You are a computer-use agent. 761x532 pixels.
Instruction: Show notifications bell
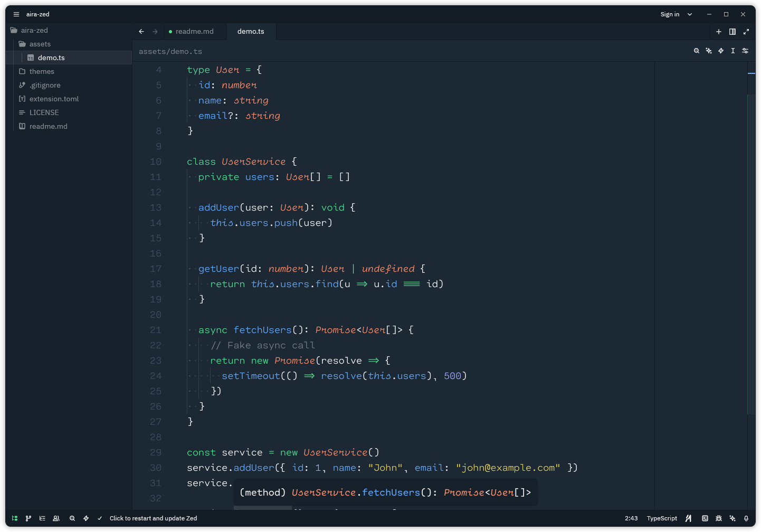(746, 518)
